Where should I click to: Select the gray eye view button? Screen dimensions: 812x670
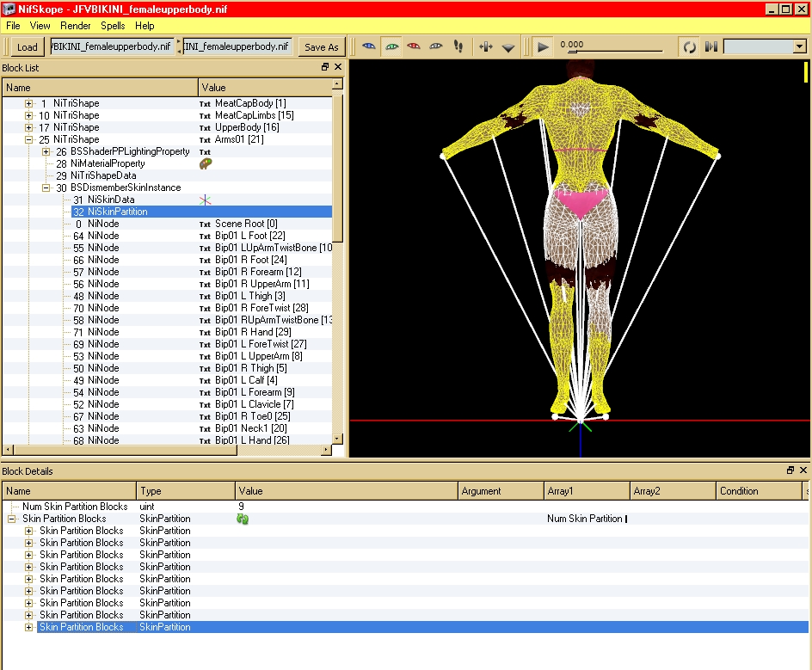436,46
